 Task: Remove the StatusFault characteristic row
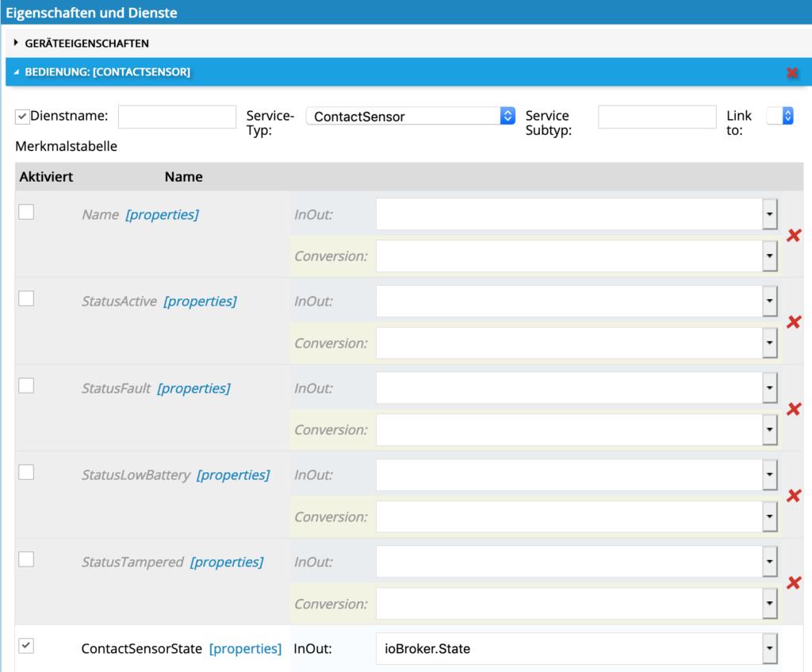[x=794, y=409]
